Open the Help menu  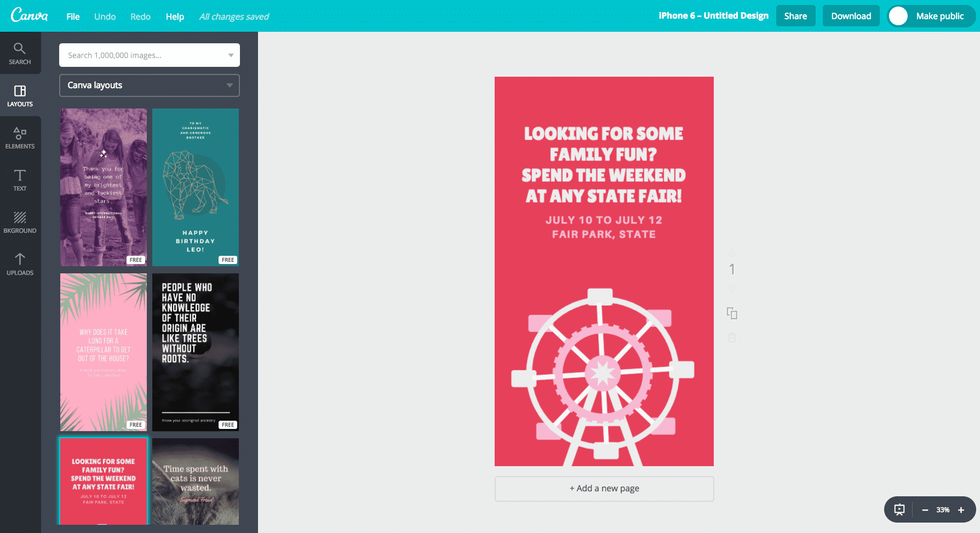click(175, 16)
